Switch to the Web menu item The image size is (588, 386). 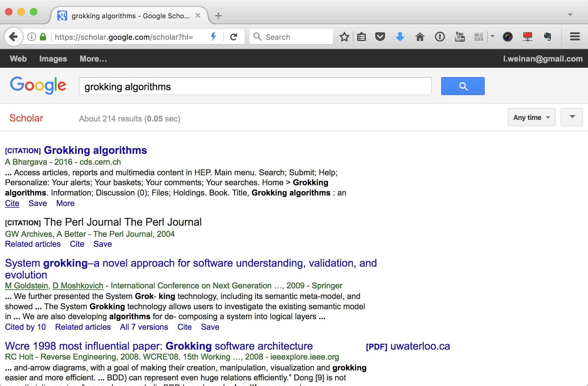(x=18, y=59)
